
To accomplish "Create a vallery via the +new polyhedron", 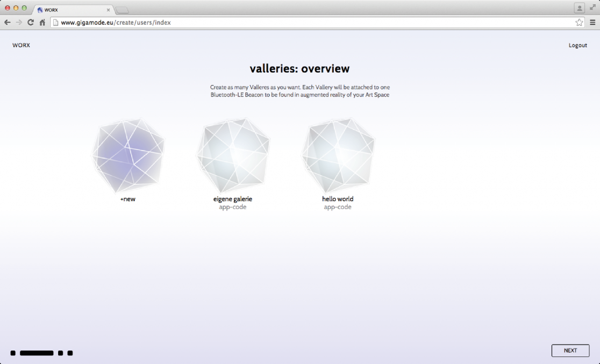I will coord(128,156).
